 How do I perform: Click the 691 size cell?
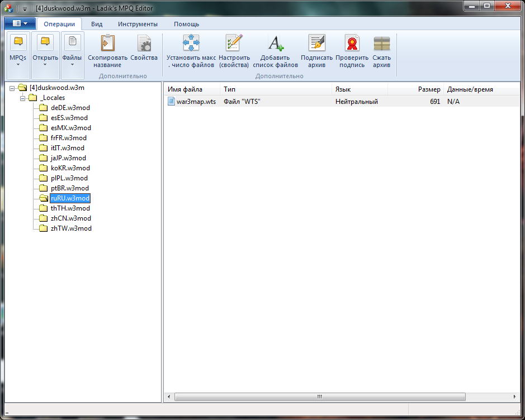click(x=435, y=101)
